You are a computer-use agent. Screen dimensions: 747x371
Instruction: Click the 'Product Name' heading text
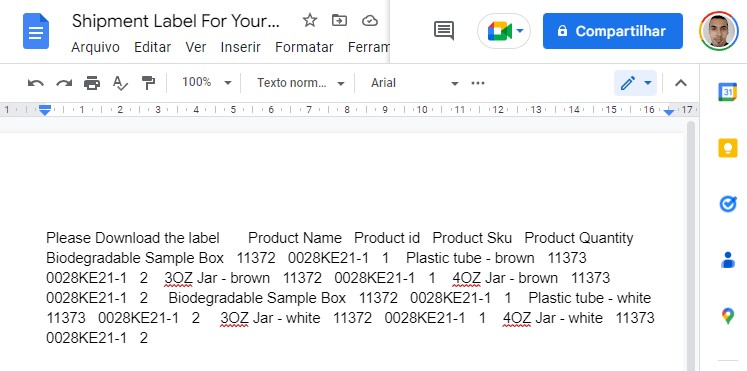point(295,238)
